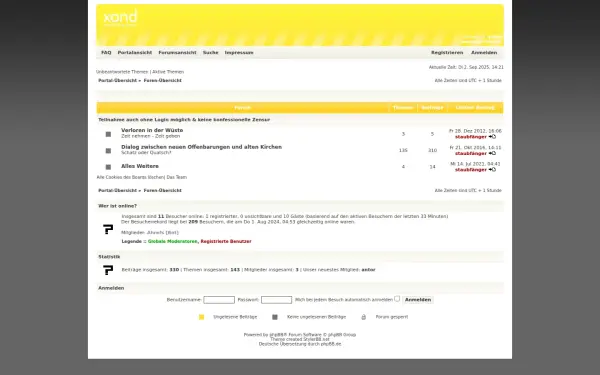The width and height of the screenshot is (600, 375).
Task: Open forum Verloren in der Wüste
Action: point(152,130)
